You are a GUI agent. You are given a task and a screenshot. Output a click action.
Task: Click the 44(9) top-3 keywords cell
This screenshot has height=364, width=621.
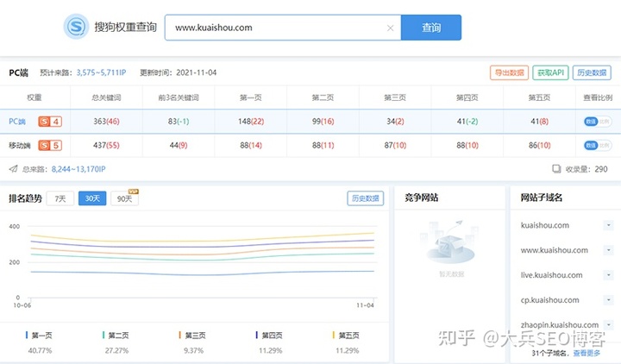pos(179,146)
